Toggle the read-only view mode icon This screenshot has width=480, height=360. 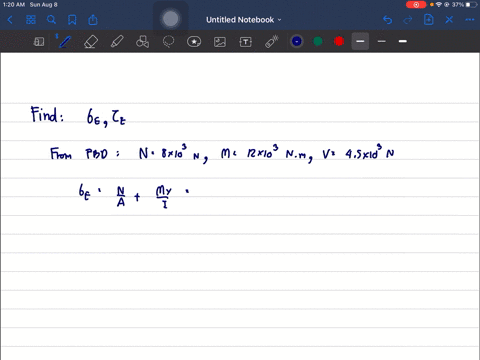(x=39, y=42)
